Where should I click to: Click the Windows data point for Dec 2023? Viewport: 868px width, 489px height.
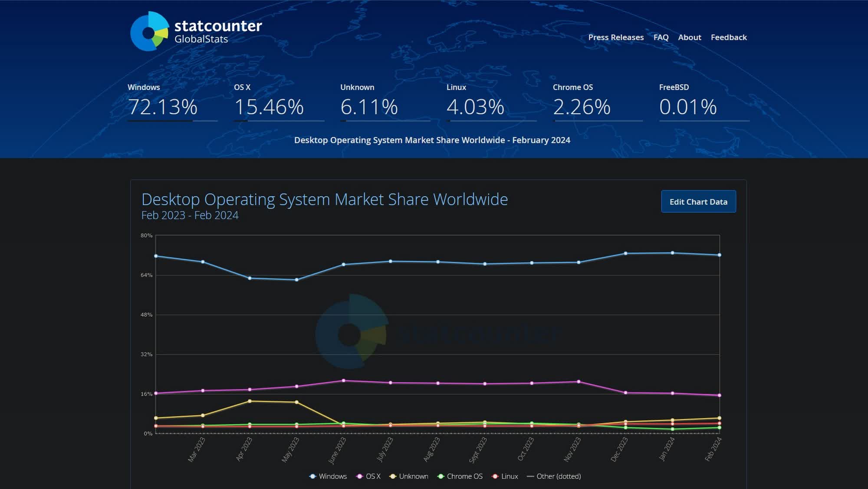click(625, 253)
